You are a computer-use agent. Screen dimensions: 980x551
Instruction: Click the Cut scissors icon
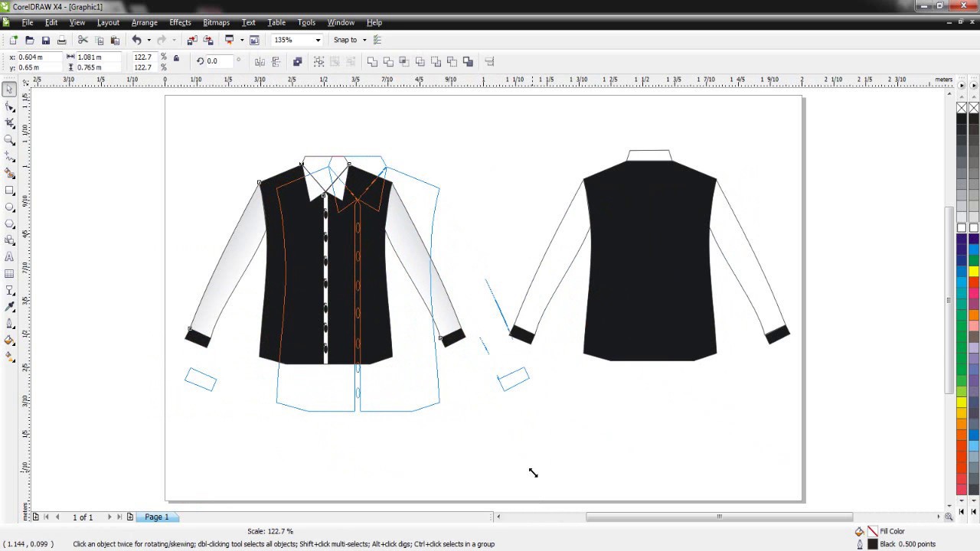pos(83,40)
